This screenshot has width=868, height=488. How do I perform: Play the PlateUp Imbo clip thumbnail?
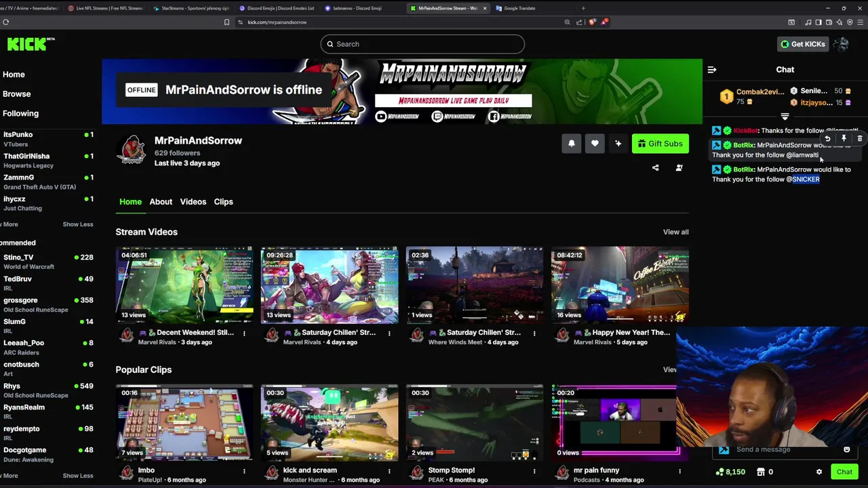coord(184,423)
